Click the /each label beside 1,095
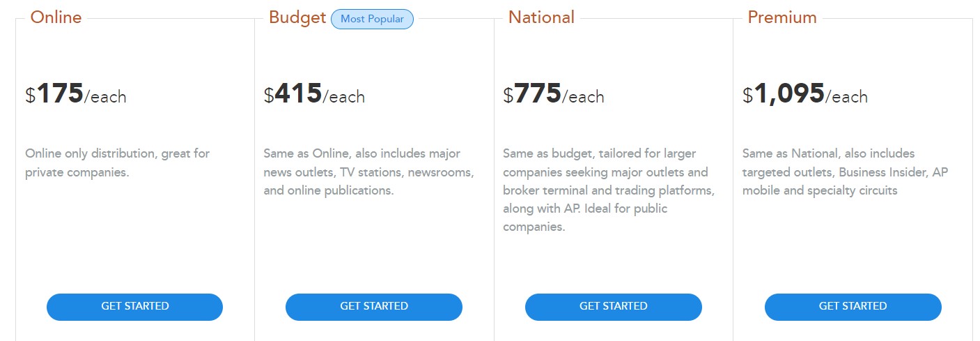Image resolution: width=980 pixels, height=341 pixels. click(847, 97)
